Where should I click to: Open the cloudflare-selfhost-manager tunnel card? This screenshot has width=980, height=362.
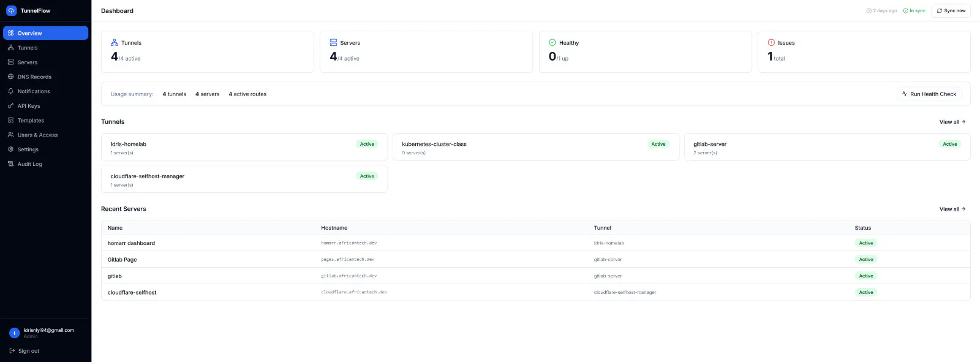tap(244, 179)
